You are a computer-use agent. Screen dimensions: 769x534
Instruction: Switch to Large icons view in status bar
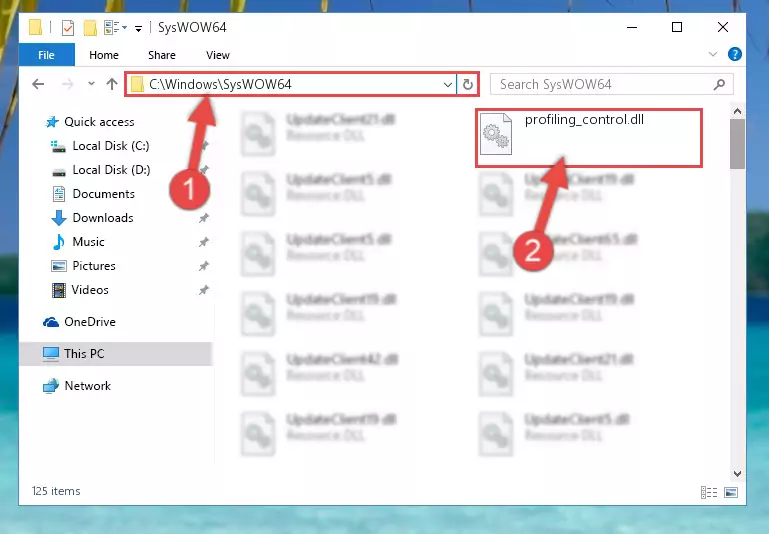coord(731,492)
